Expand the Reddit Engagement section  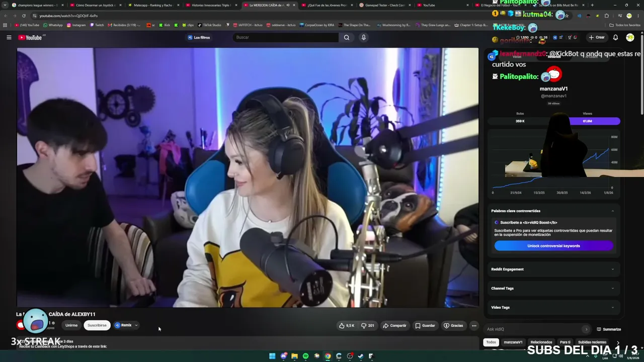click(x=553, y=269)
